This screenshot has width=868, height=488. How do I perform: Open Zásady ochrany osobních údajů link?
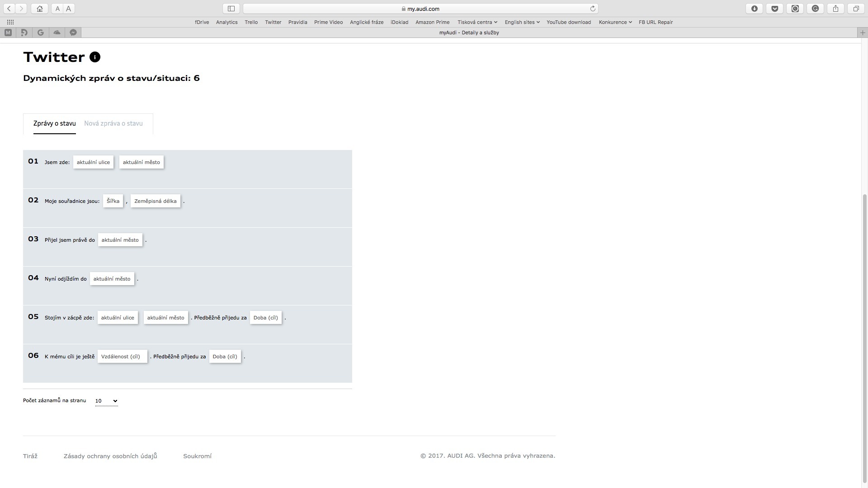coord(110,456)
